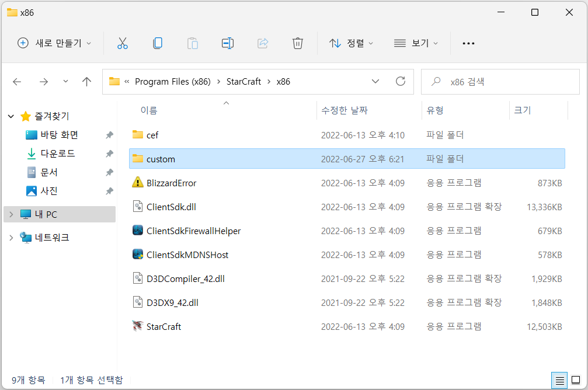Select the cef folder name

pos(152,135)
